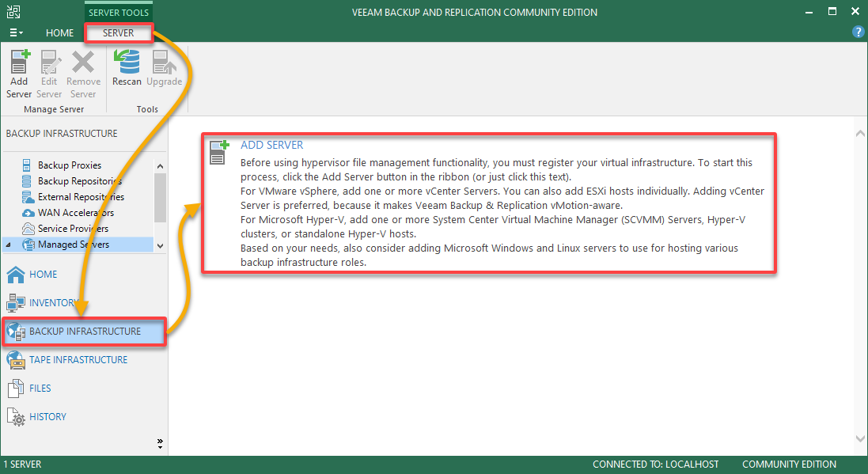This screenshot has width=868, height=474.
Task: Click the Edit Server ribbon icon
Action: coord(50,62)
